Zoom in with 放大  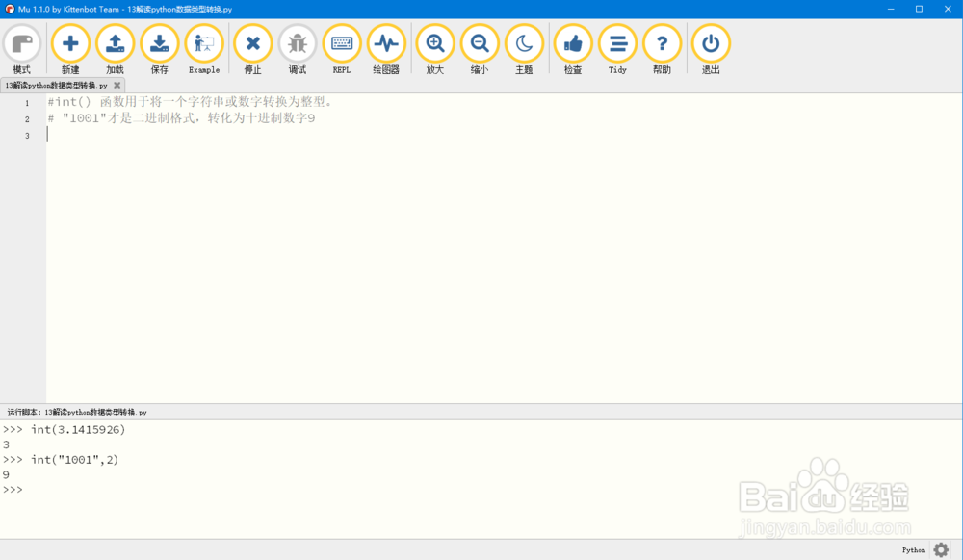pyautogui.click(x=435, y=49)
